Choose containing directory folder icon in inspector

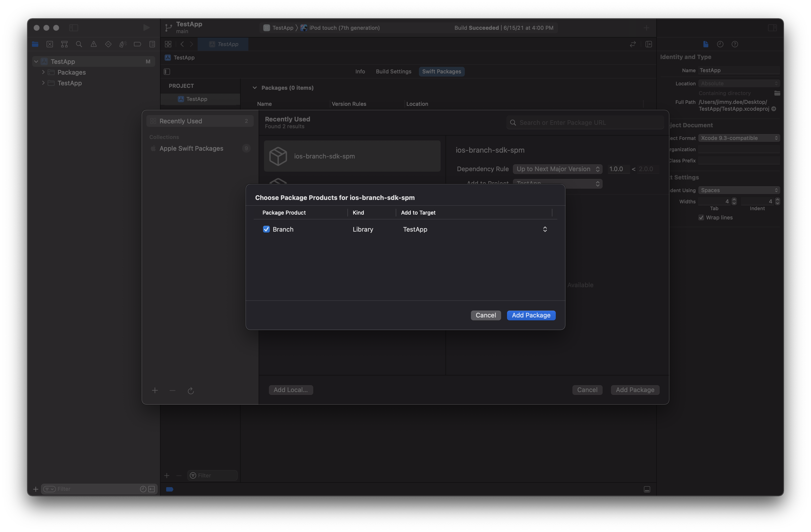777,93
